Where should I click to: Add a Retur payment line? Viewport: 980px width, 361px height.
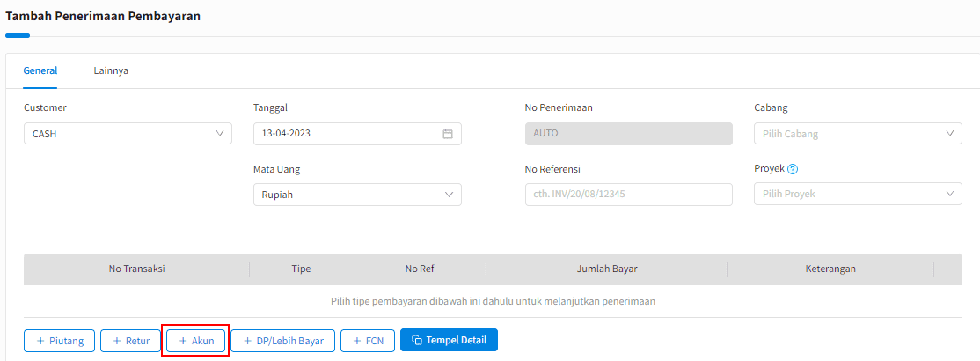pos(130,341)
